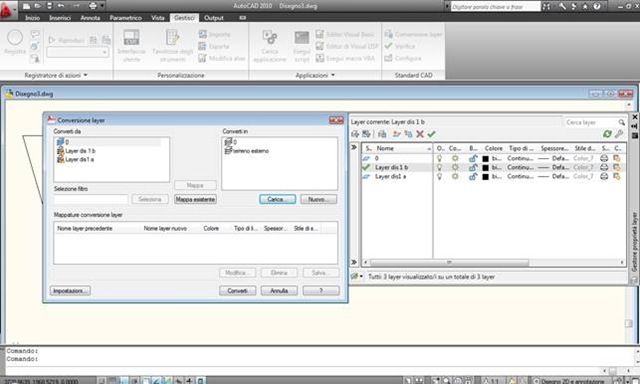Expand the Applicazioni panel dropdown

pyautogui.click(x=333, y=75)
